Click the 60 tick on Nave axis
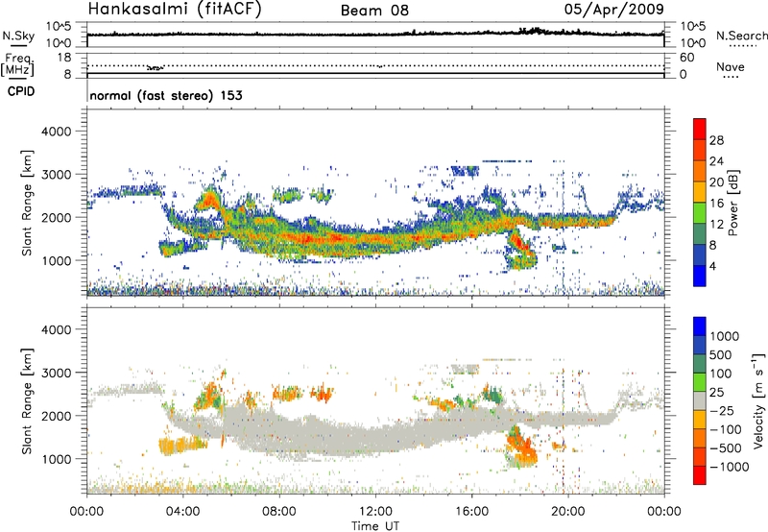 coord(686,58)
